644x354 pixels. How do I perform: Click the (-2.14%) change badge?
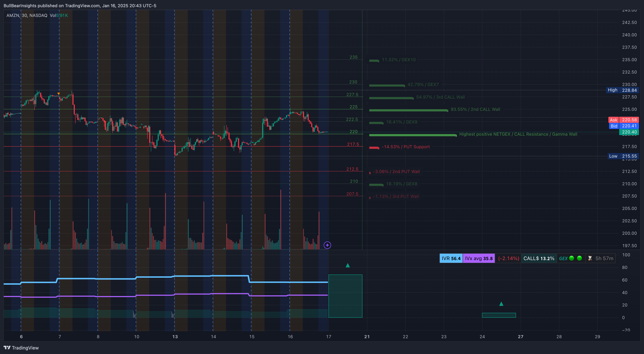pyautogui.click(x=508, y=258)
